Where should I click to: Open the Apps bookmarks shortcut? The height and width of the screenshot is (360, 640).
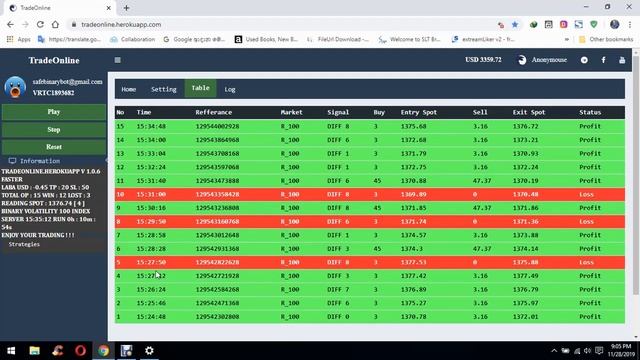point(19,39)
